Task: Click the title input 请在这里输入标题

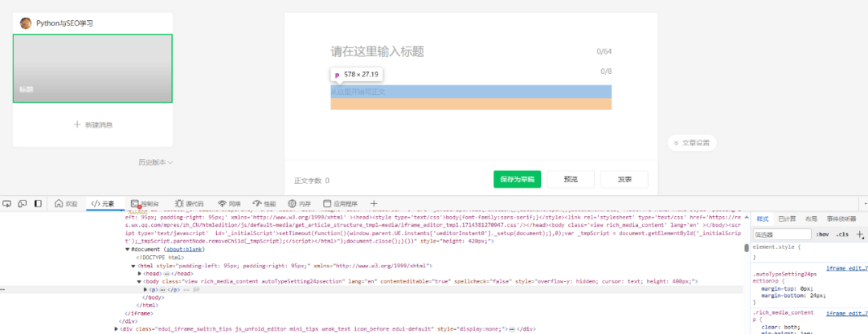Action: [x=378, y=52]
